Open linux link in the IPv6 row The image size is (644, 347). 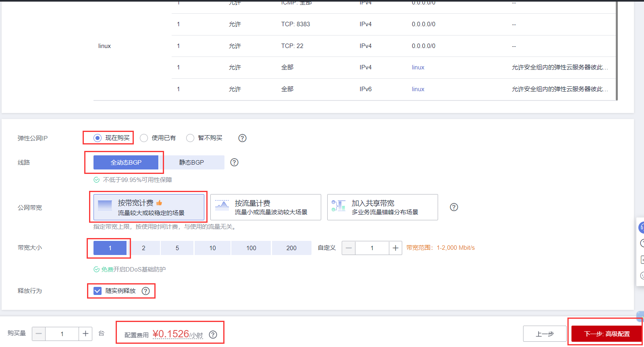[x=418, y=89]
